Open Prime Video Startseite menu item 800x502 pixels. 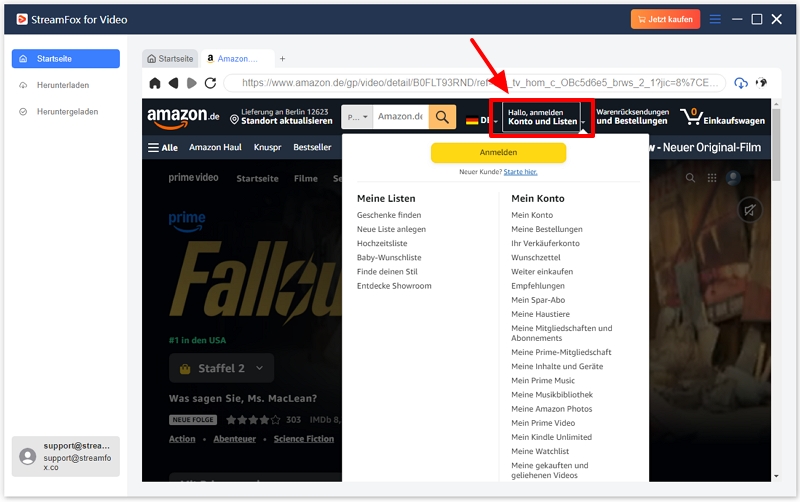point(257,179)
